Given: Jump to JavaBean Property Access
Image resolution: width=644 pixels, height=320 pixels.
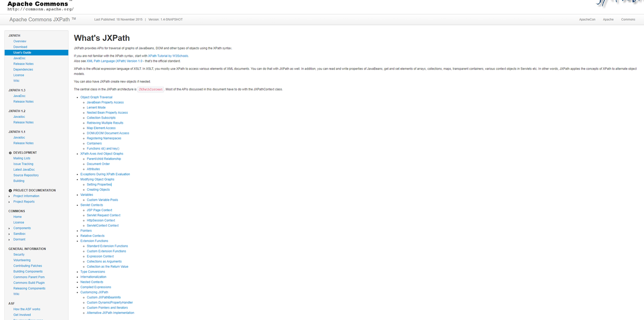Looking at the screenshot, I should point(105,102).
